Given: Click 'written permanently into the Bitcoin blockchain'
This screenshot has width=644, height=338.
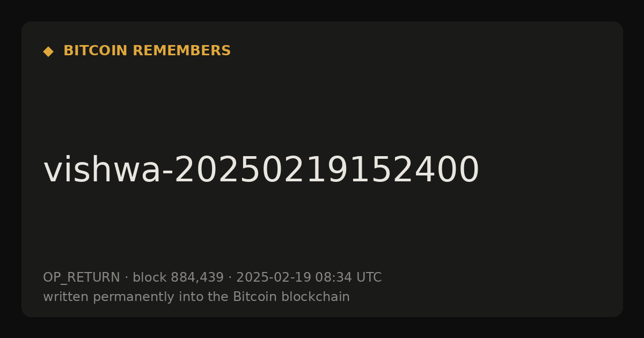Looking at the screenshot, I should pyautogui.click(x=196, y=297).
